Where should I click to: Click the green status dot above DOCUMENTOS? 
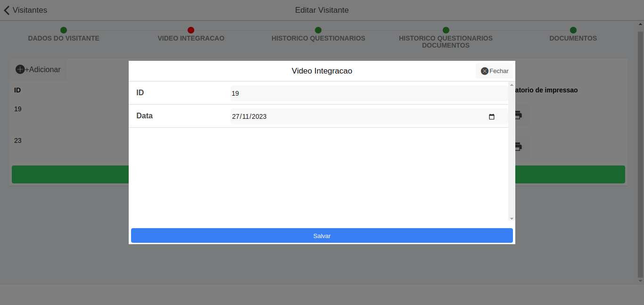click(572, 29)
